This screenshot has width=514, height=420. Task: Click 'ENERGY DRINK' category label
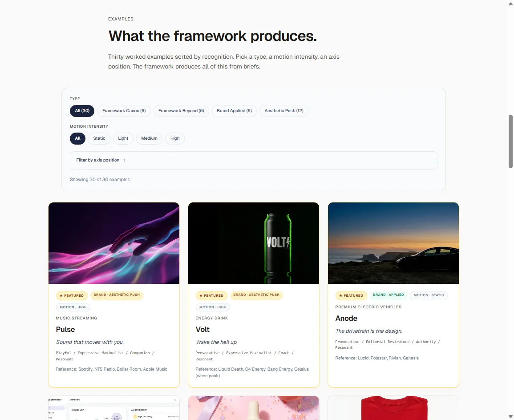212,318
